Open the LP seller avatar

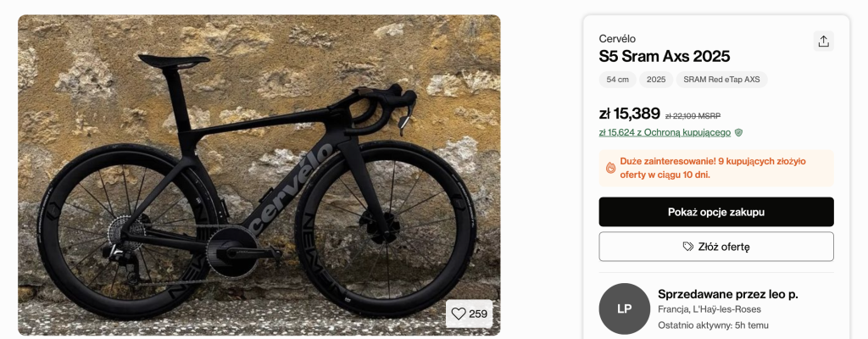(x=624, y=308)
